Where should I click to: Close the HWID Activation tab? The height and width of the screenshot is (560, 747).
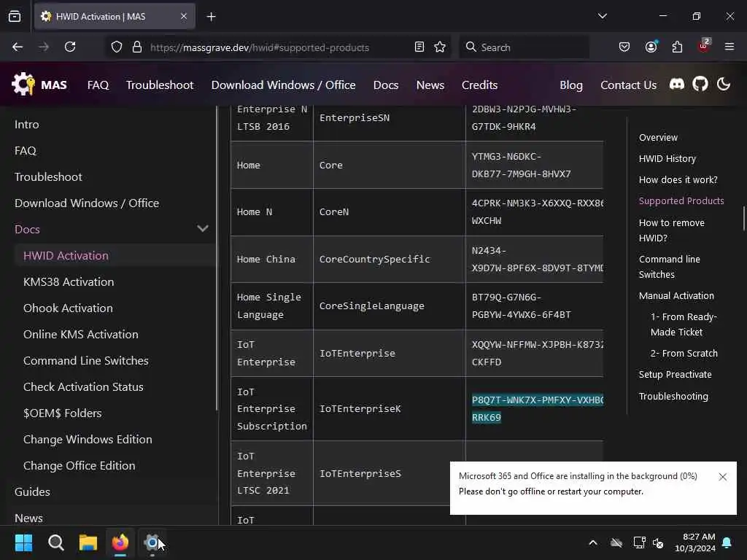point(184,16)
